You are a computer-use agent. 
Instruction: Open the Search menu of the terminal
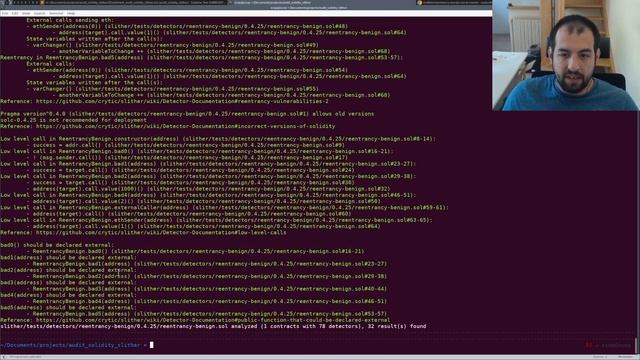(x=40, y=13)
